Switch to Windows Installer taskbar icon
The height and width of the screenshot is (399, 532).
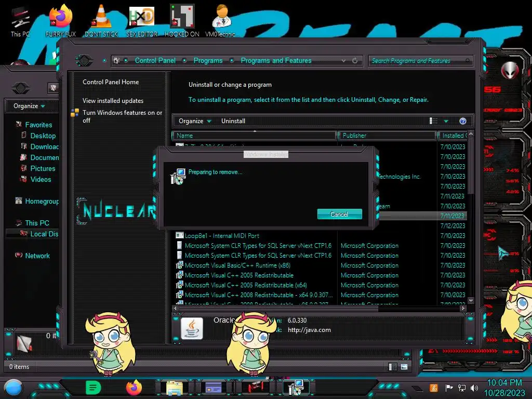(296, 388)
